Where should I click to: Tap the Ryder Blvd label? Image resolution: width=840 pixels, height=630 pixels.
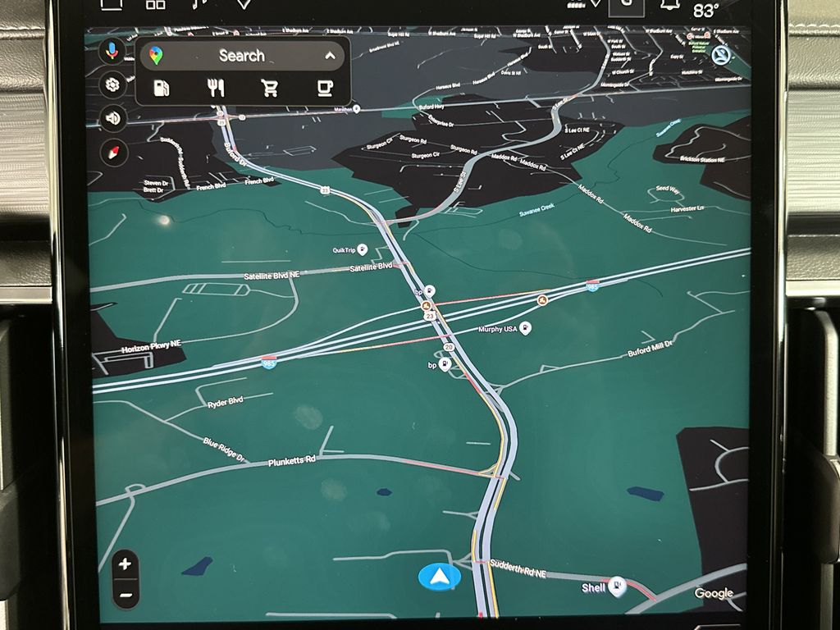[x=225, y=402]
